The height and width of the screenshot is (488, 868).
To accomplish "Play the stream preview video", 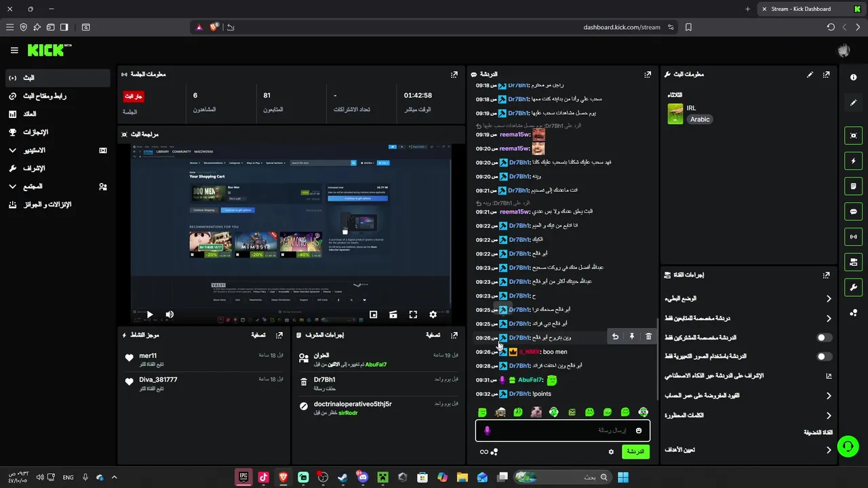I will (x=150, y=314).
